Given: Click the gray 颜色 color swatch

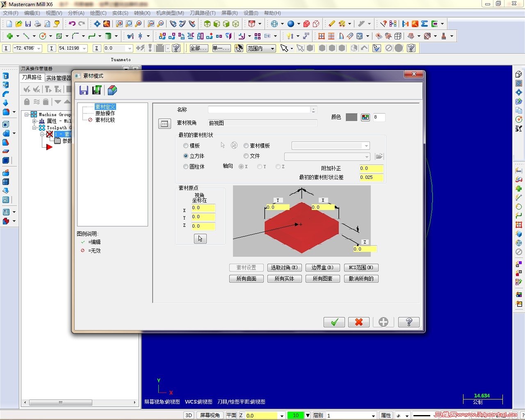Looking at the screenshot, I should 351,117.
